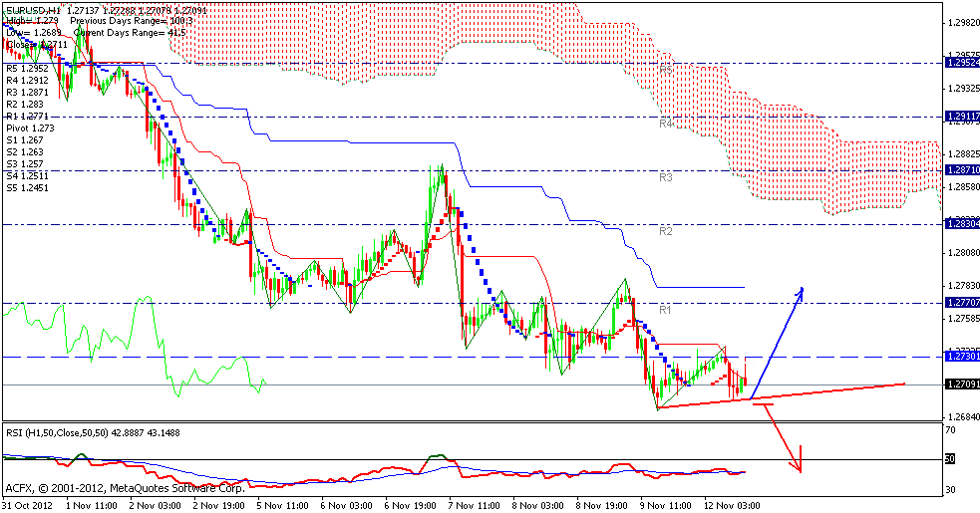Click the 1.27707 price tag on the axis
Screen dimensions: 980x513
click(961, 302)
